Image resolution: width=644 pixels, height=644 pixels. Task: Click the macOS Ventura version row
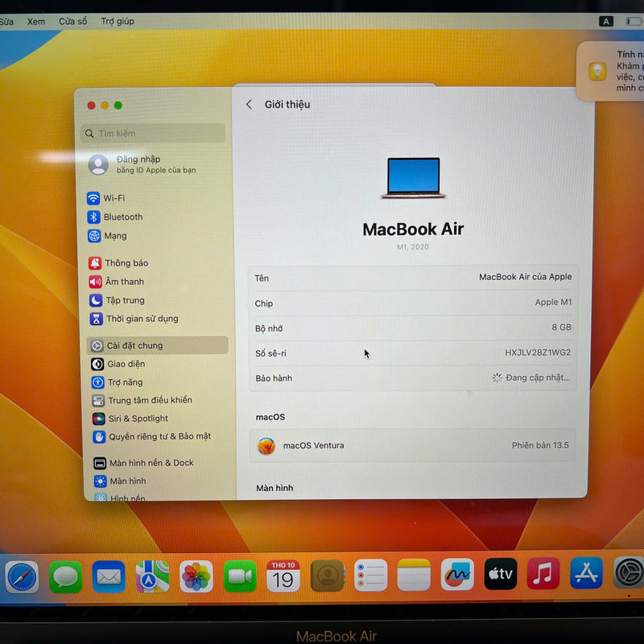[414, 445]
